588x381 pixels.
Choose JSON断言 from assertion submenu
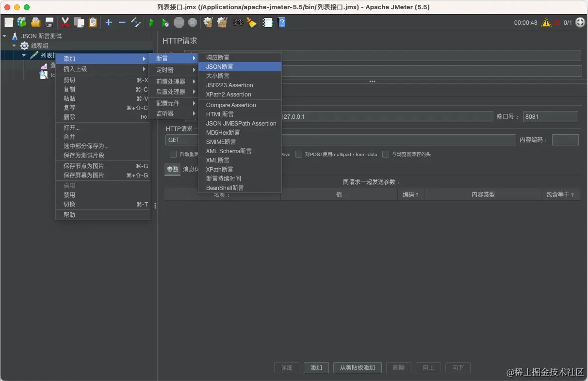[x=240, y=66]
